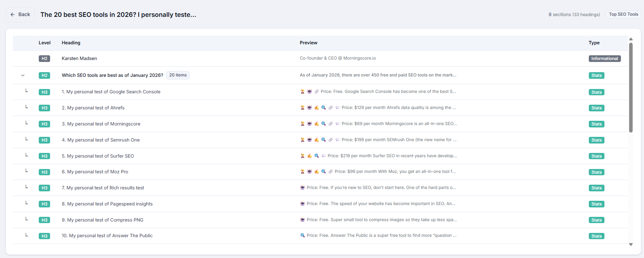The height and width of the screenshot is (258, 644).
Task: Select the H2 level badge for Karsten Madsen
Action: [x=44, y=58]
